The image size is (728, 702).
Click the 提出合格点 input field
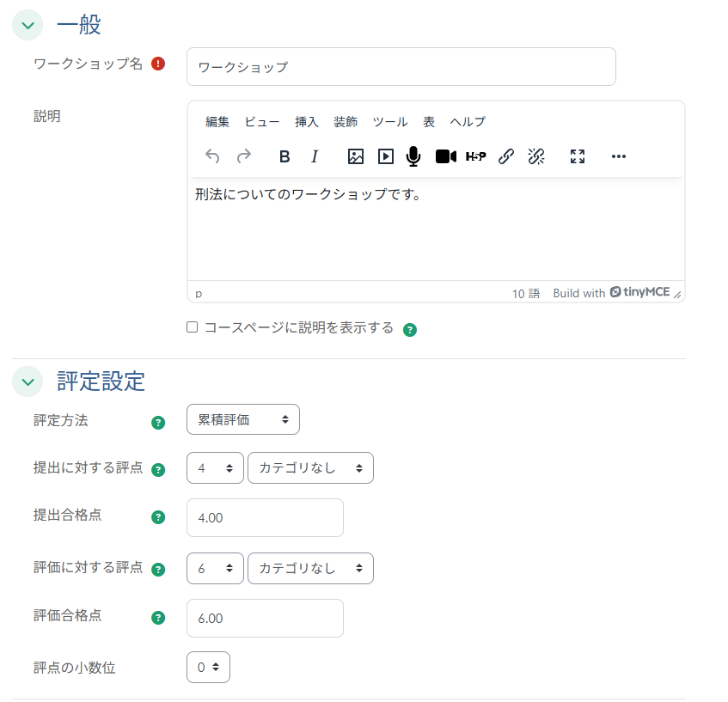click(265, 518)
